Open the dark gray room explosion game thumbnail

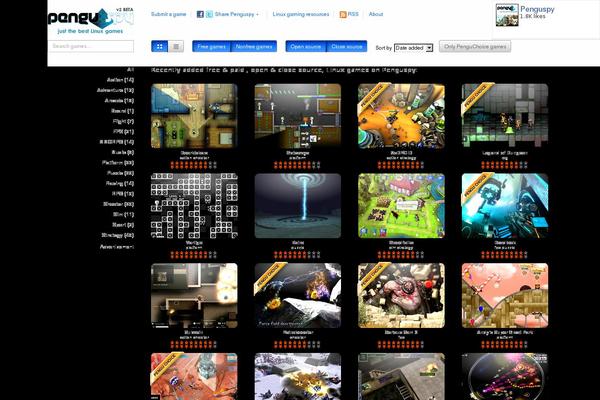194,295
